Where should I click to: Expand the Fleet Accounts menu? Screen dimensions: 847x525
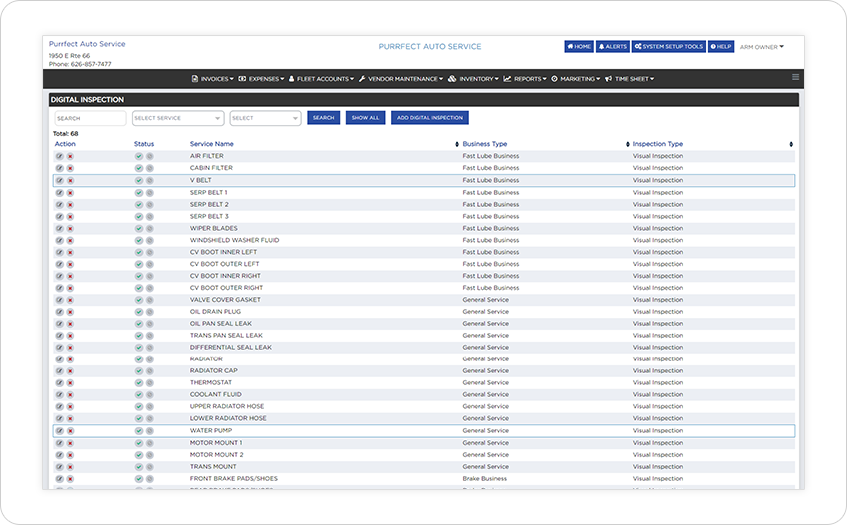point(321,79)
